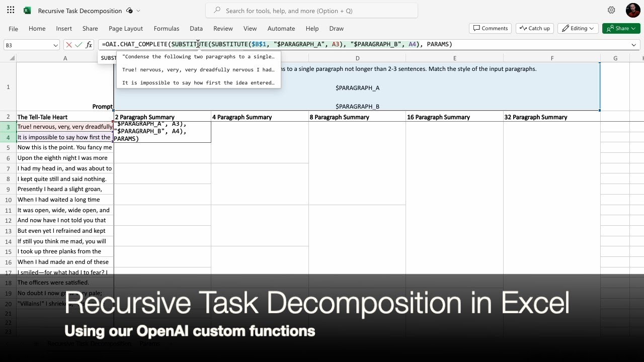Confirm the formula with the checkmark icon

pos(78,45)
